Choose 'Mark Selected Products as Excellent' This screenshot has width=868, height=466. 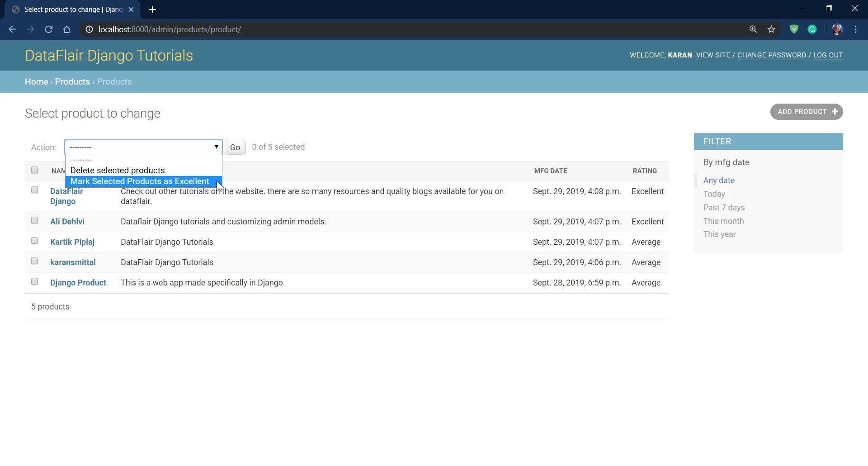[144, 181]
